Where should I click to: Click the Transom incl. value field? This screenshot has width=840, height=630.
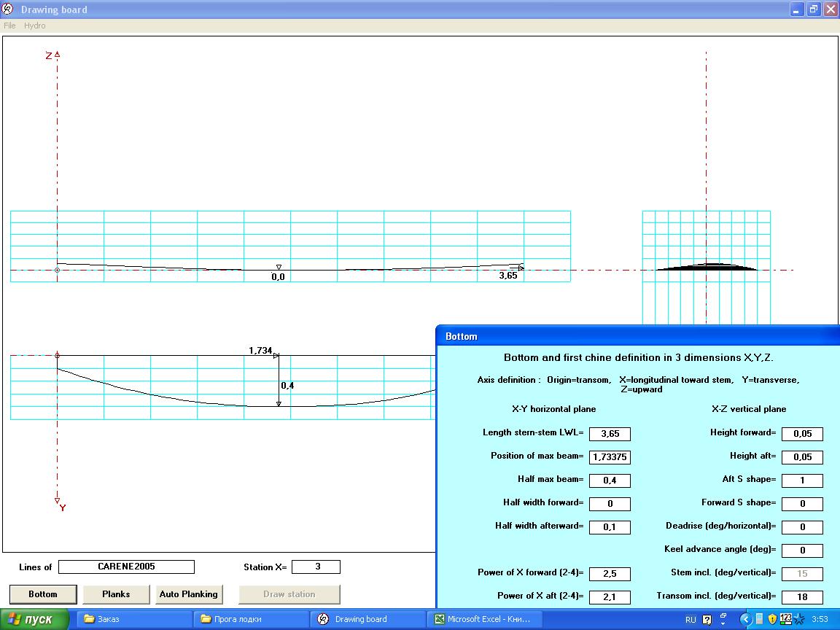pos(802,597)
